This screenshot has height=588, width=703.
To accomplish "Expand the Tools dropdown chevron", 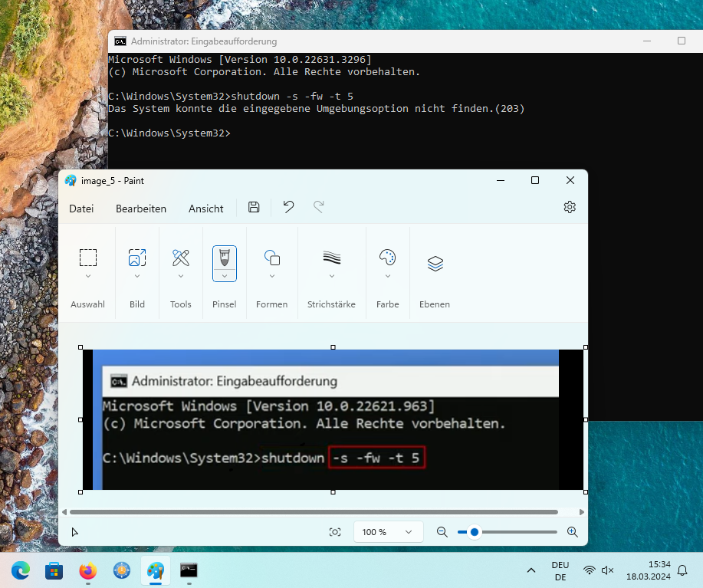I will click(181, 276).
